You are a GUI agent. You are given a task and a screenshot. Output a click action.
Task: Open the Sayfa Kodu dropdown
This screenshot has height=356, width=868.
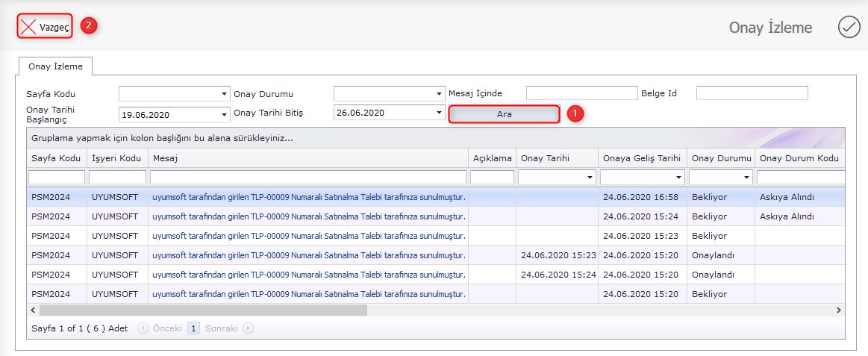[x=225, y=94]
